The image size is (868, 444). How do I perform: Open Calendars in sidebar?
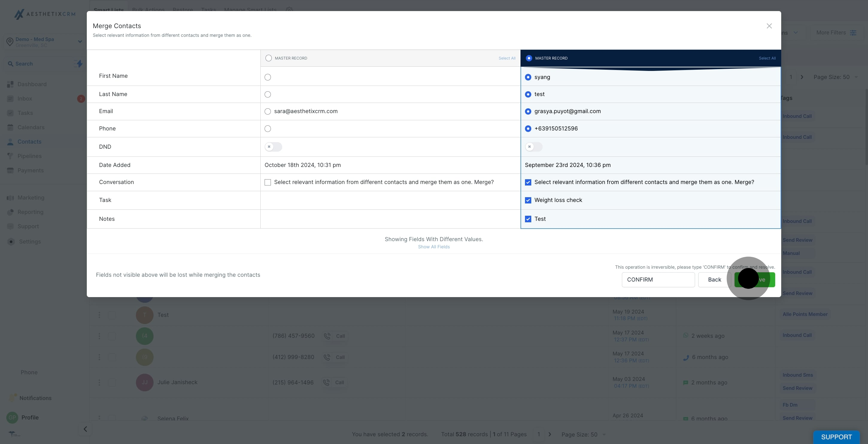[x=31, y=127]
